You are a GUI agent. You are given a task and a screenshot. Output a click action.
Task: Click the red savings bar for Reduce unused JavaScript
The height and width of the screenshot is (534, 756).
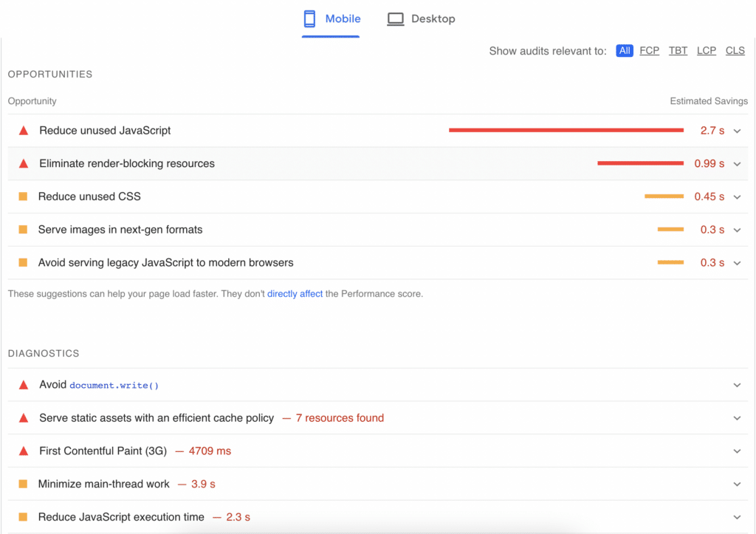[x=566, y=130]
